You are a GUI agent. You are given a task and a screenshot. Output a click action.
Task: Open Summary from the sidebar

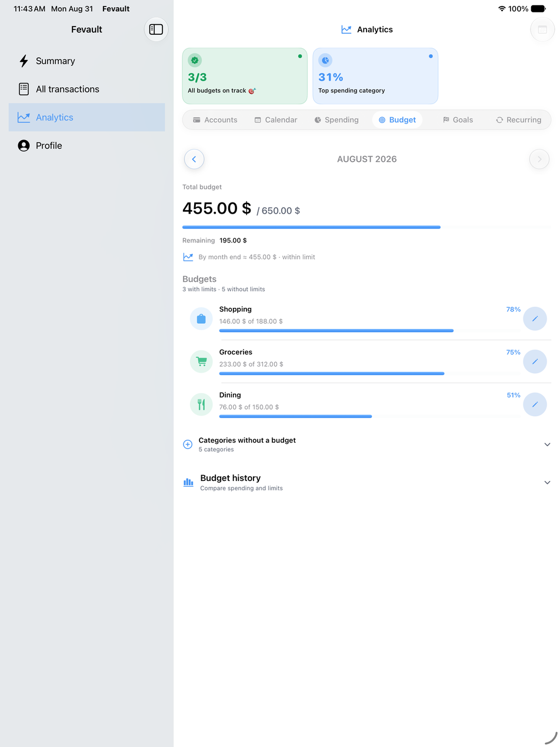point(86,61)
